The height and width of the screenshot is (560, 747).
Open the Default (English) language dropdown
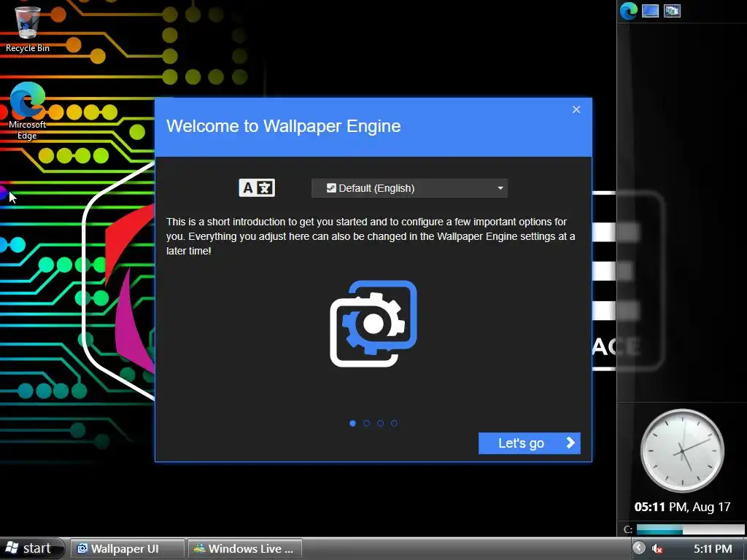409,188
